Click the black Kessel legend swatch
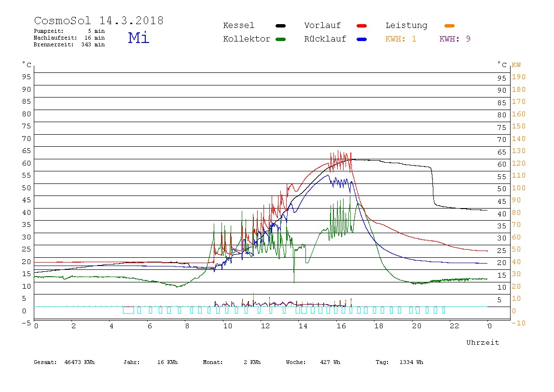 point(280,26)
